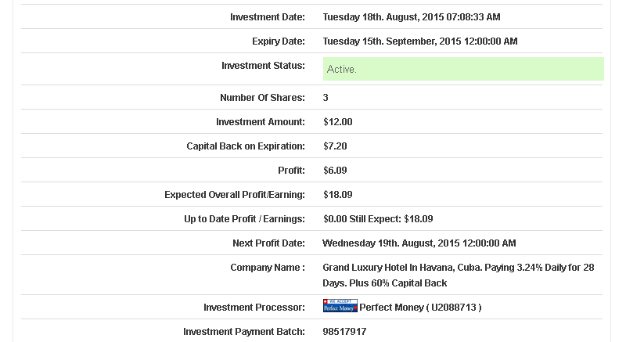The image size is (644, 342).
Task: Click the payment batch number 98517917
Action: [x=344, y=332]
